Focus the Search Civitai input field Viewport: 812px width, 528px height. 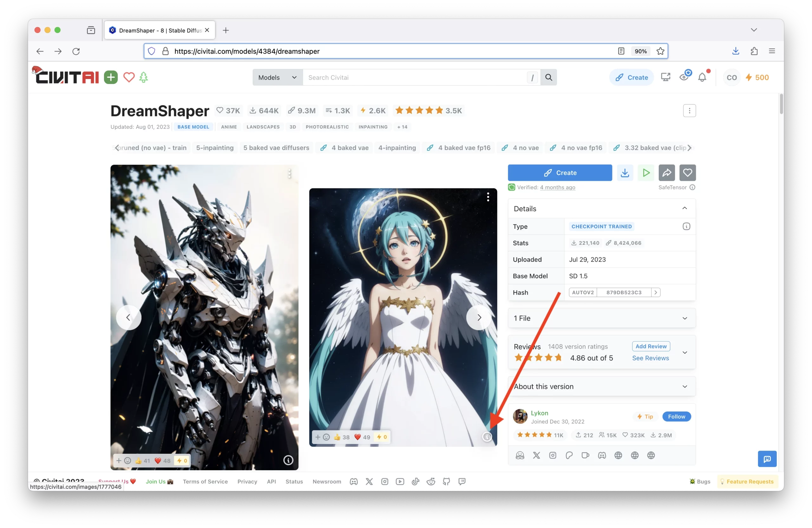(415, 77)
